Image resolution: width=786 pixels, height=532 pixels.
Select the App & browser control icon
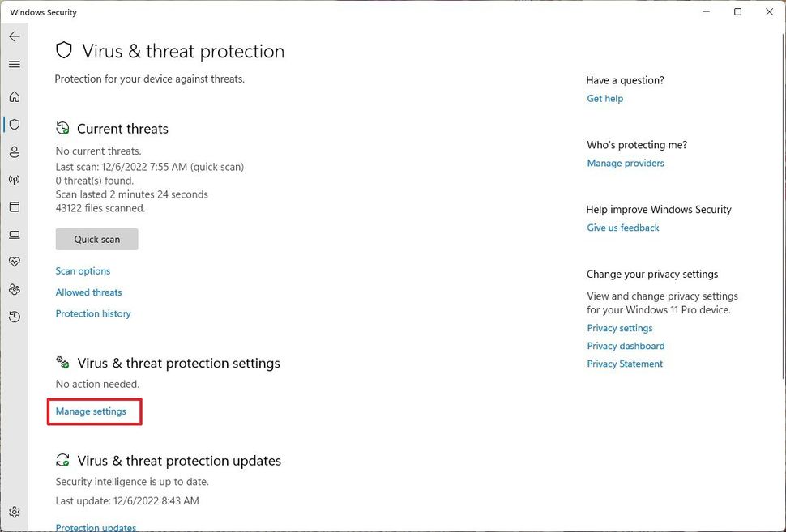(x=14, y=206)
